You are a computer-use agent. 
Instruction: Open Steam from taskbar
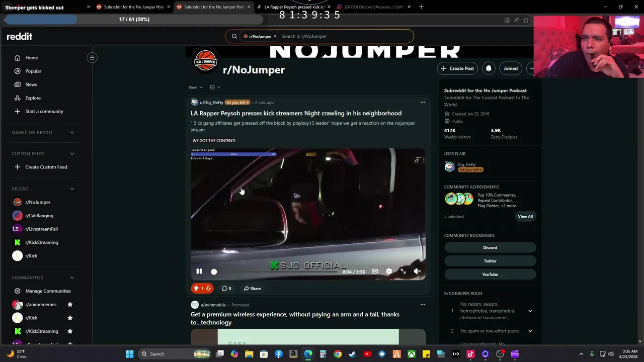(352, 354)
